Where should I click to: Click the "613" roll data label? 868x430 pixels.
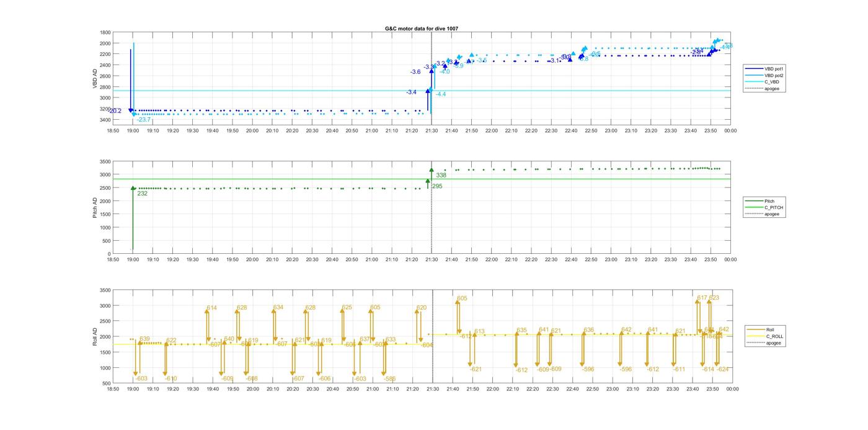(x=479, y=331)
